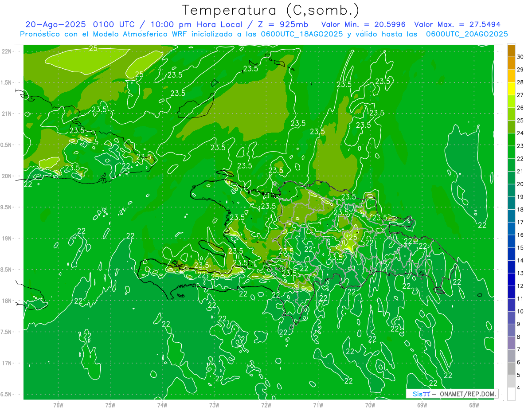Click the dark orange swatch above legend 30
Viewport: 532px width, 411px height.
511,51
